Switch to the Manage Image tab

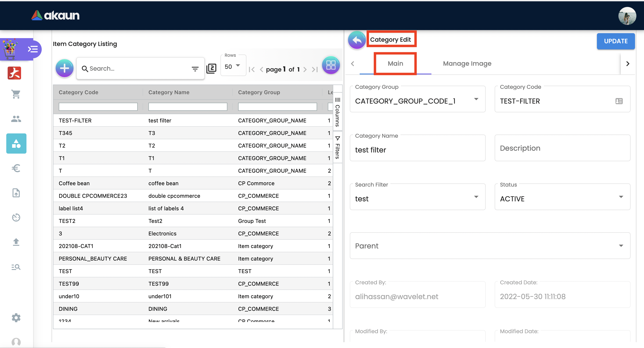(467, 63)
